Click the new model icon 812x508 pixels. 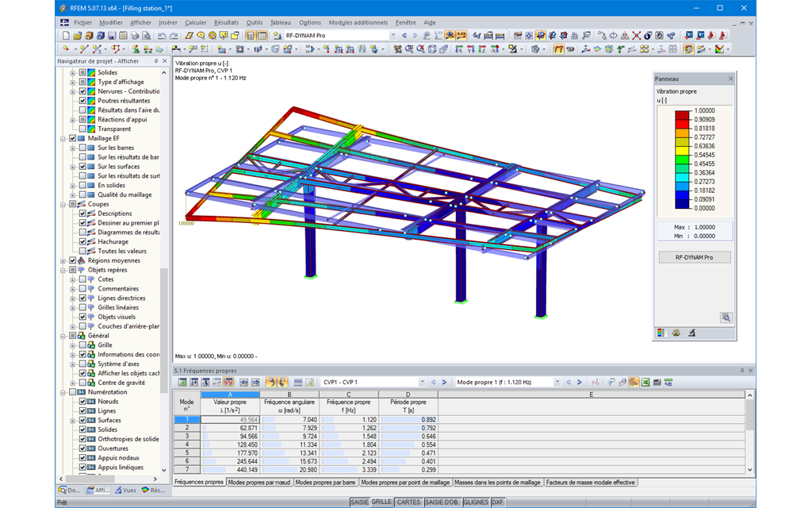pos(67,35)
